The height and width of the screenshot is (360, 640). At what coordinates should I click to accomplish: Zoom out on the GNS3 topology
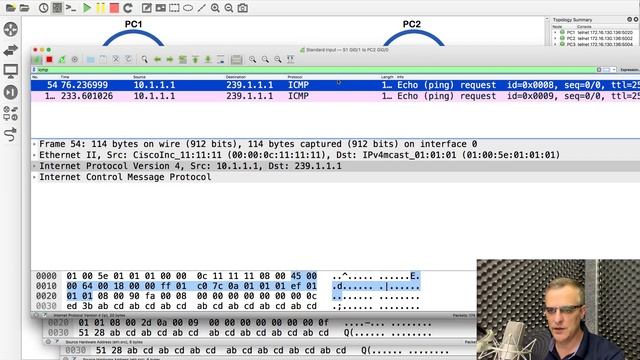(x=229, y=8)
